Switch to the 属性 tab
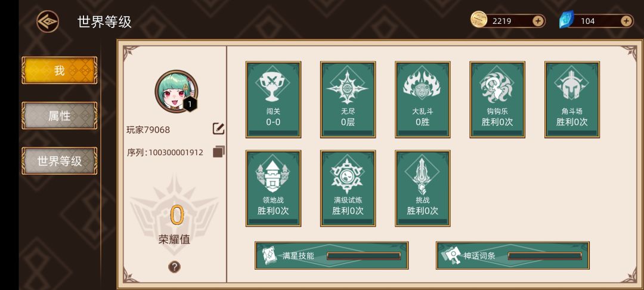644x290 pixels. click(x=60, y=116)
